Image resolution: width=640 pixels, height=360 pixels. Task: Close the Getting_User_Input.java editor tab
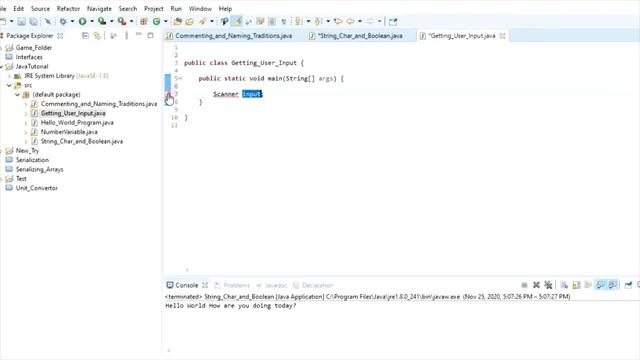click(502, 36)
